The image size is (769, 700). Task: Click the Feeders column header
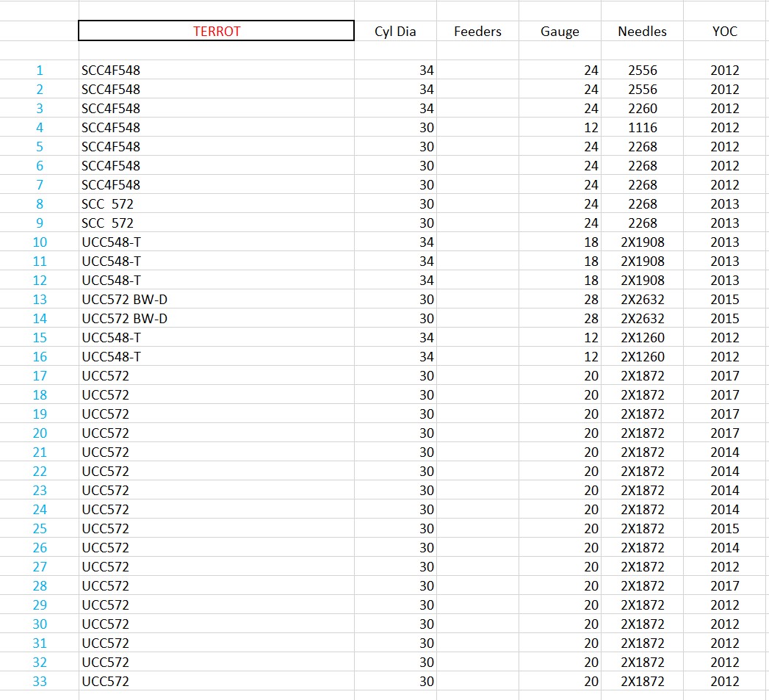click(477, 32)
